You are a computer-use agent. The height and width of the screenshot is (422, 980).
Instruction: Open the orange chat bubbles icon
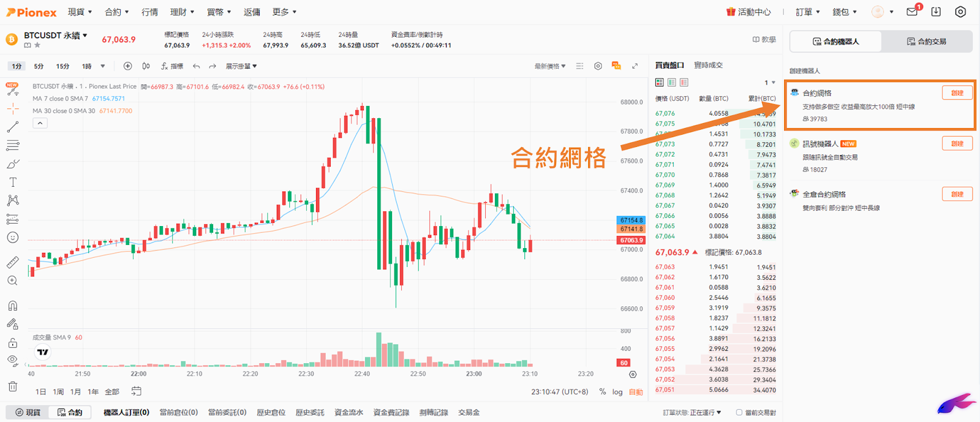click(616, 66)
